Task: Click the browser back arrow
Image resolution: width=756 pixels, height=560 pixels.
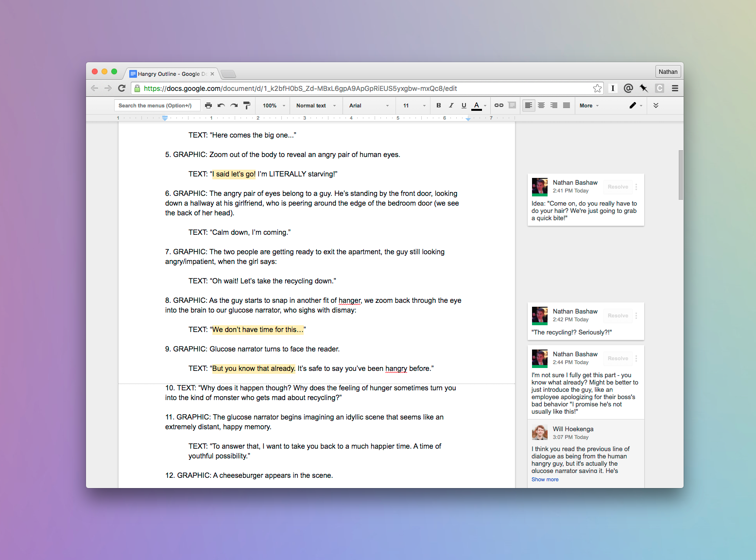Action: click(95, 88)
